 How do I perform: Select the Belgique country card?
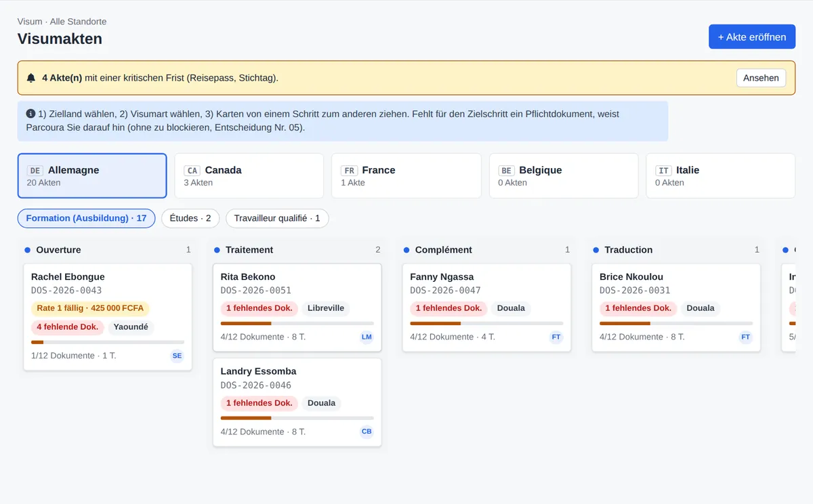[563, 176]
